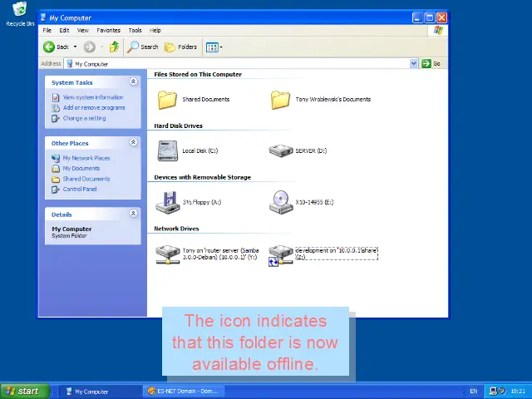Select the Local Disk (C:) drive icon

[168, 151]
